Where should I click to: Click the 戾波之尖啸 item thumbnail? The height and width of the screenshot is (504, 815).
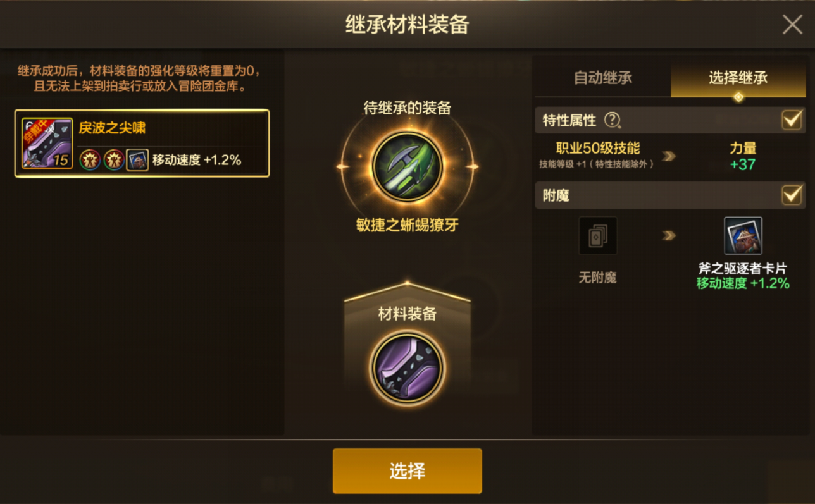(x=47, y=143)
